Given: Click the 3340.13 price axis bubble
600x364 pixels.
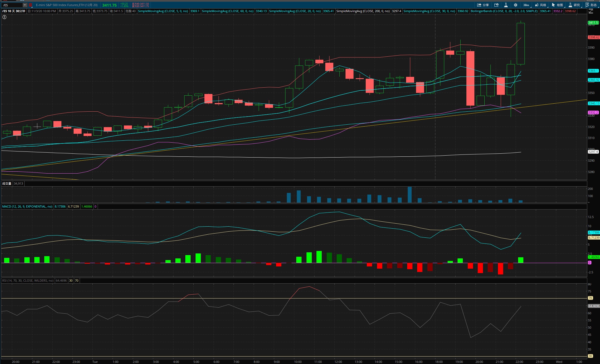Looking at the screenshot, I should [x=594, y=103].
